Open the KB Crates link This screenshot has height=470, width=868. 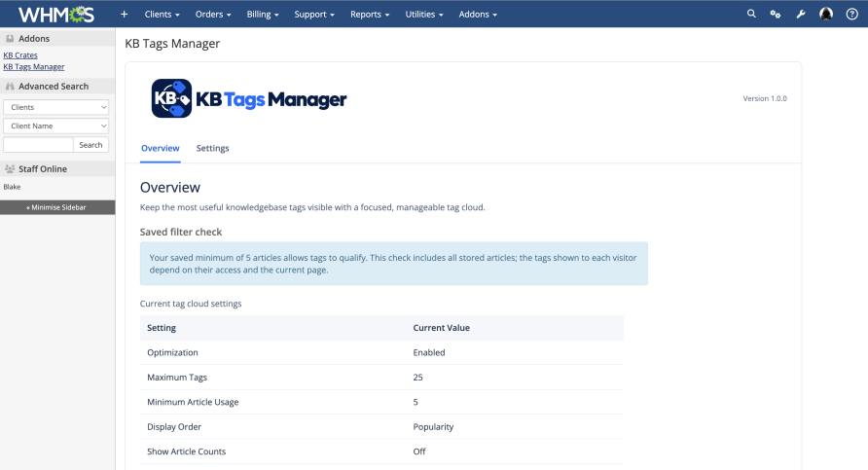coord(20,54)
